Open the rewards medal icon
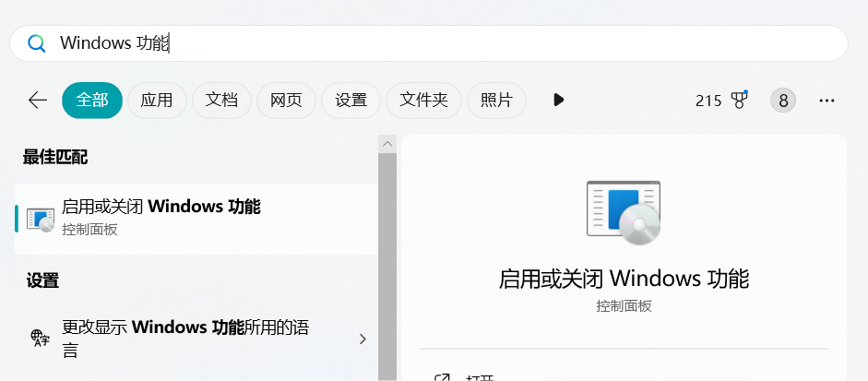868x381 pixels. (x=739, y=100)
